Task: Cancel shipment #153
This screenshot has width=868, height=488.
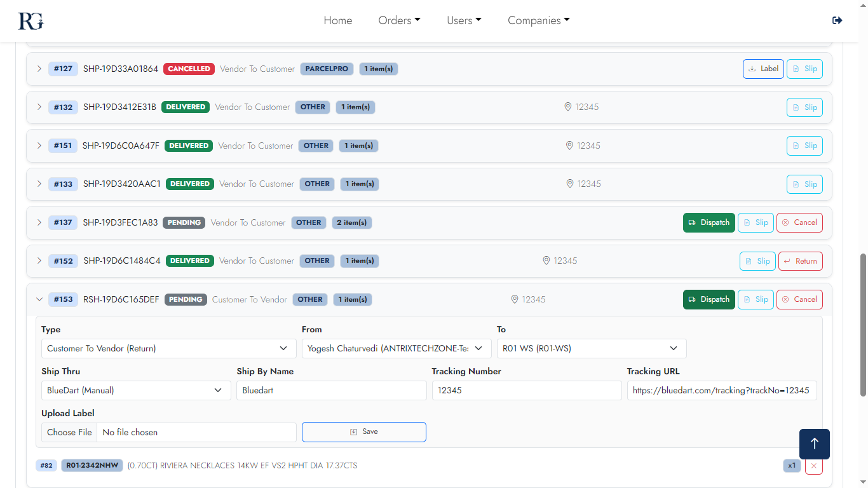Action: (799, 299)
